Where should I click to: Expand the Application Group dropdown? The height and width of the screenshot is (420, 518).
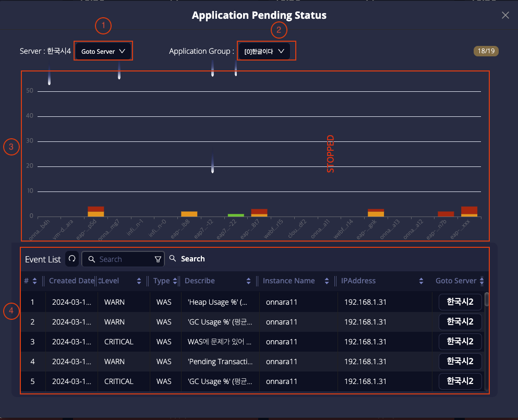point(266,52)
